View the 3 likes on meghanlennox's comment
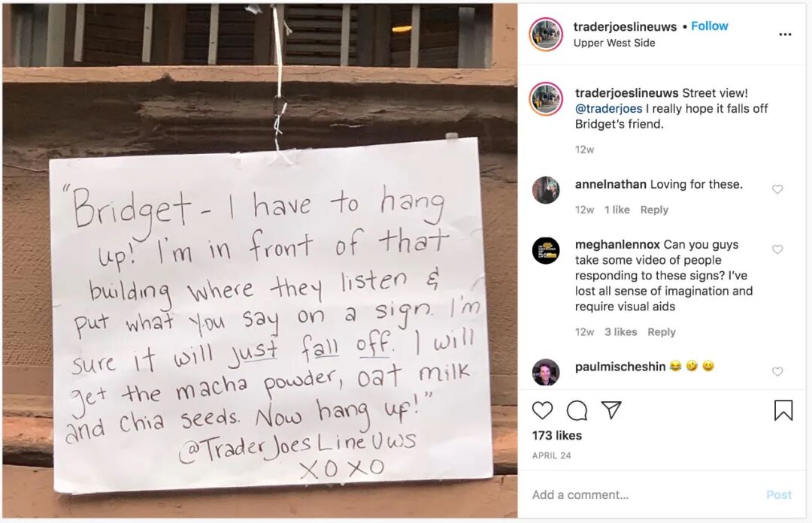This screenshot has width=812, height=523. 620,332
